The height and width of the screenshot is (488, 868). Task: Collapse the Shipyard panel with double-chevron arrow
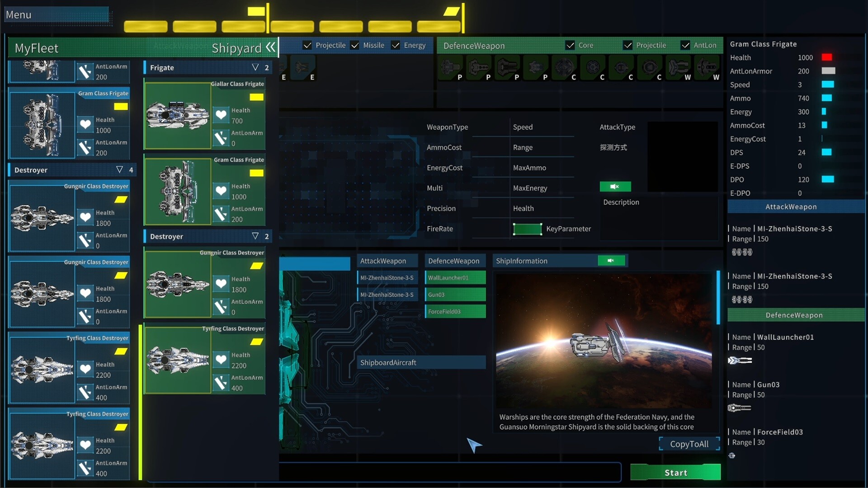point(271,47)
